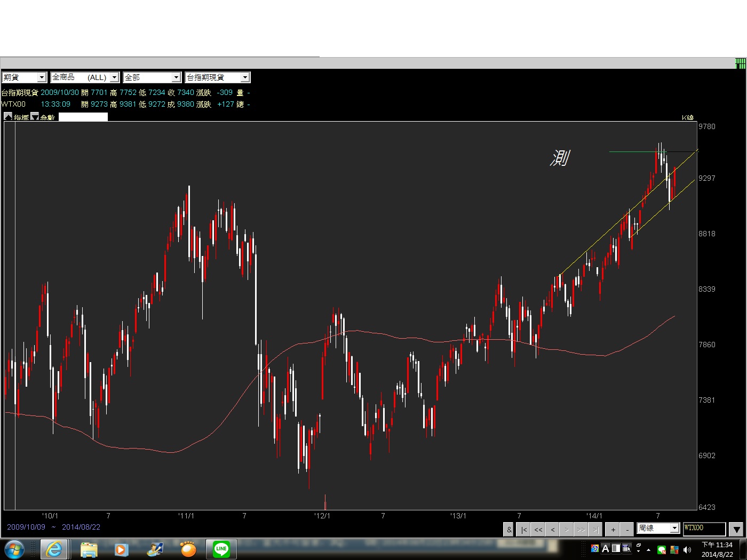
Task: Step chart forward with > button
Action: click(567, 530)
